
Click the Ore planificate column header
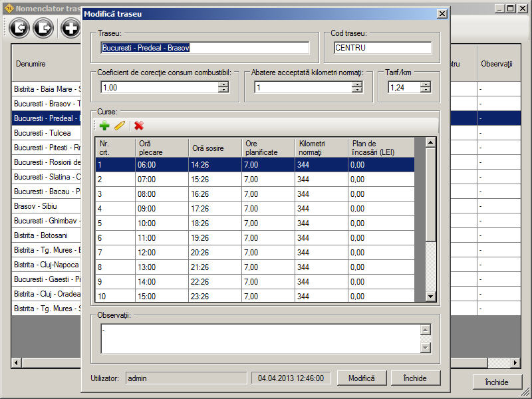point(269,148)
